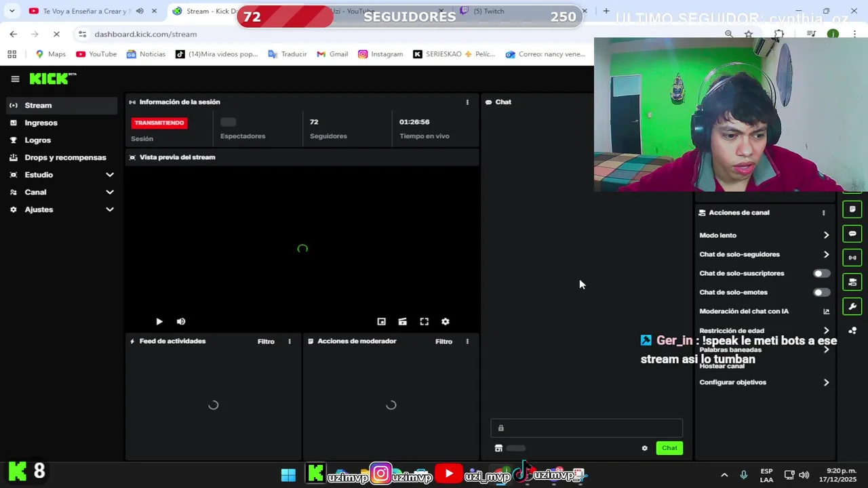Open the Restricción de edad arrow
Image resolution: width=868 pixels, height=488 pixels.
[x=826, y=331]
